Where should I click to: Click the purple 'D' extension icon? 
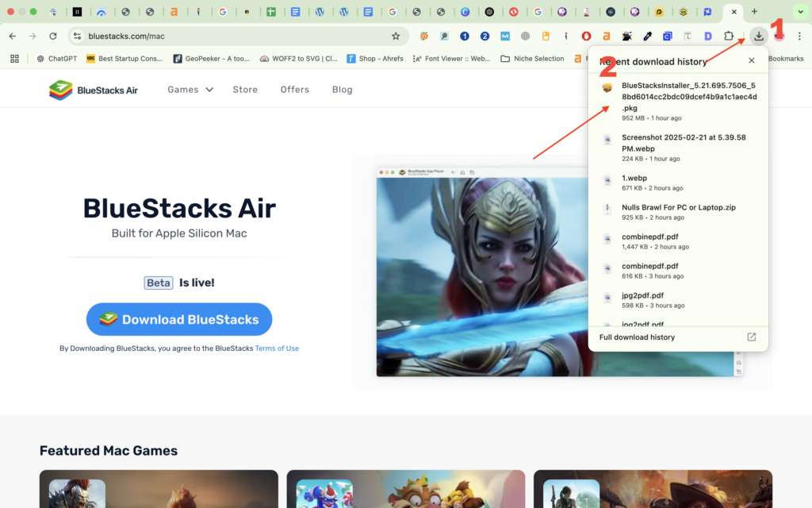(x=708, y=36)
